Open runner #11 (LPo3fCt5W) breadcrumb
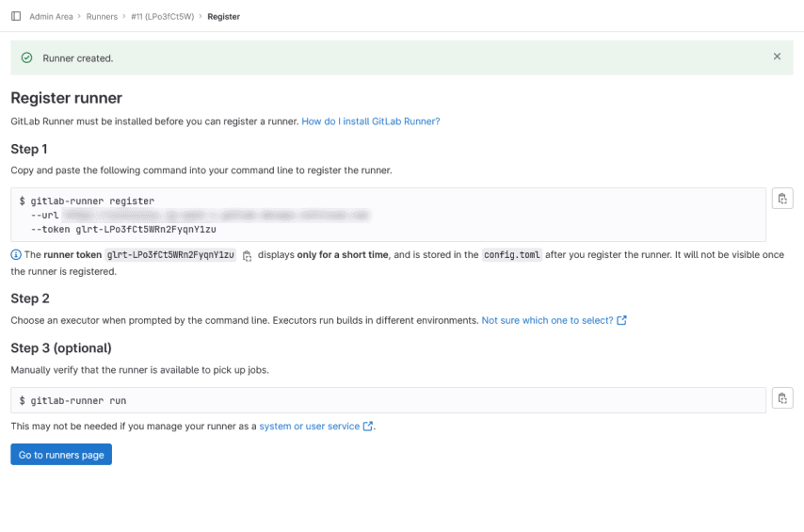 [x=162, y=16]
